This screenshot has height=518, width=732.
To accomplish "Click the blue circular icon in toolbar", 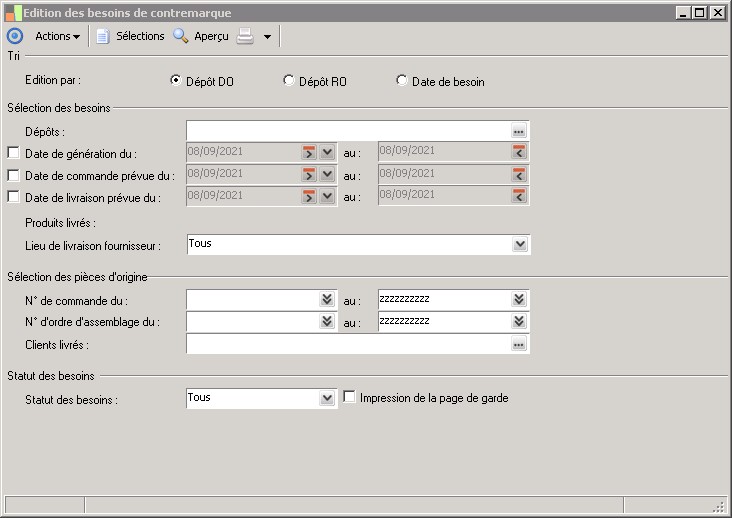I will [14, 36].
